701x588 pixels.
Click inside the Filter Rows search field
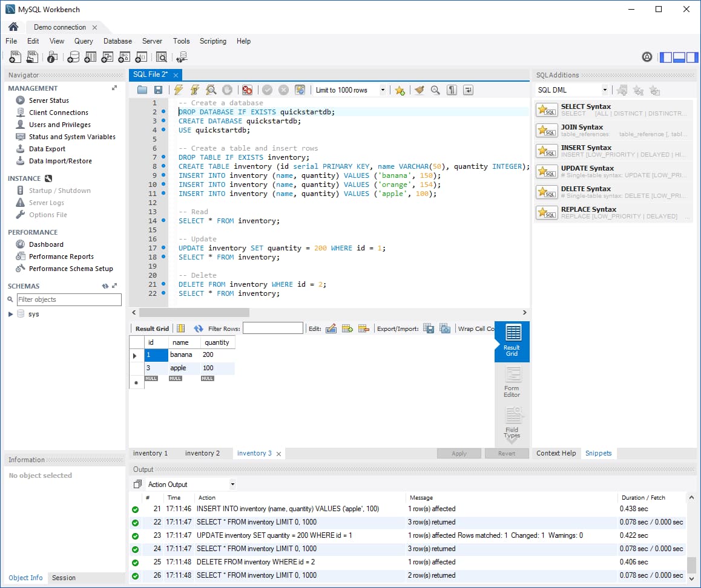point(272,328)
